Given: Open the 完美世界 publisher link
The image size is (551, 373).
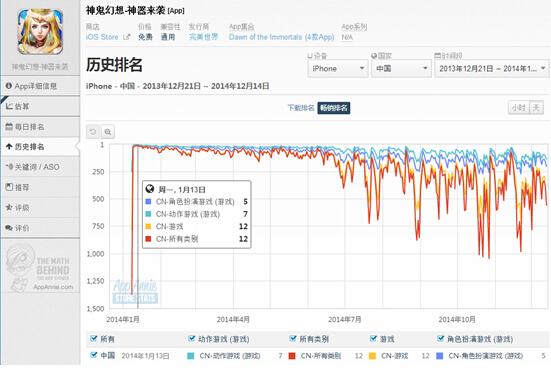Looking at the screenshot, I should pyautogui.click(x=203, y=37).
